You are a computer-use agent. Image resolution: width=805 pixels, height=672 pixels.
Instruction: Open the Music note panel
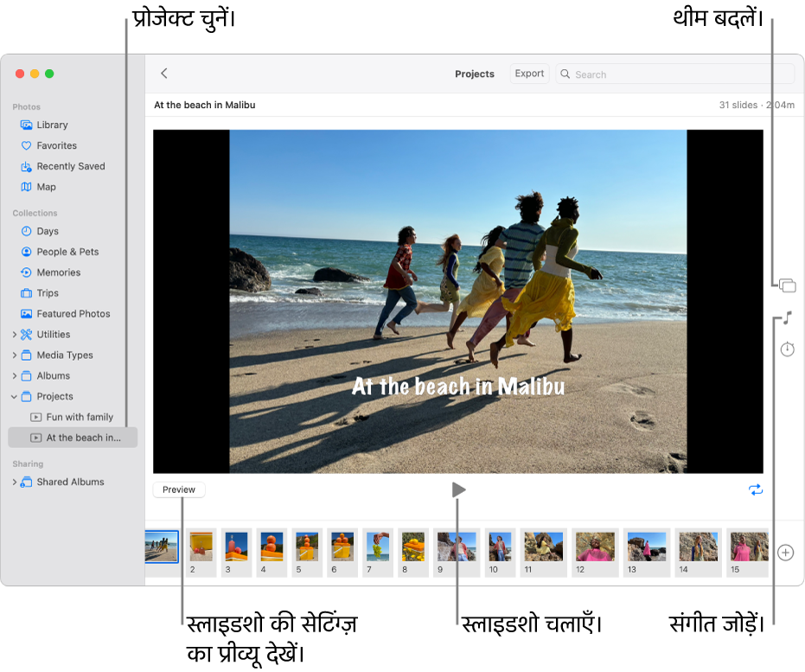coord(787,318)
